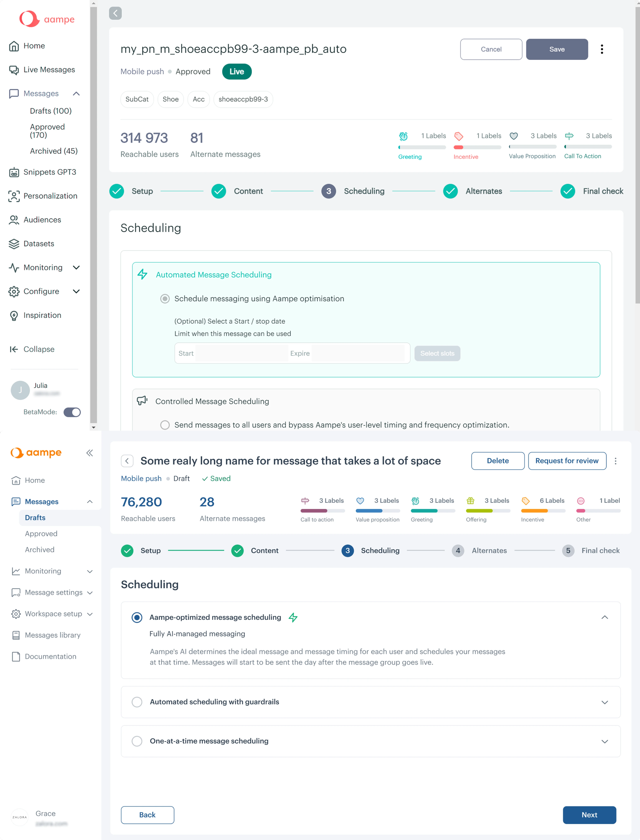Click the Documentation file icon
This screenshot has height=840, width=640.
coord(16,657)
